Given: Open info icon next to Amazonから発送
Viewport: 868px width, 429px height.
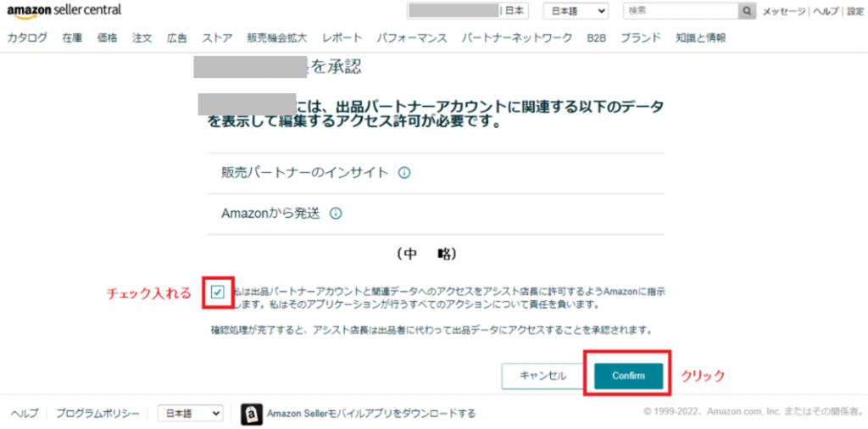Looking at the screenshot, I should pyautogui.click(x=336, y=214).
